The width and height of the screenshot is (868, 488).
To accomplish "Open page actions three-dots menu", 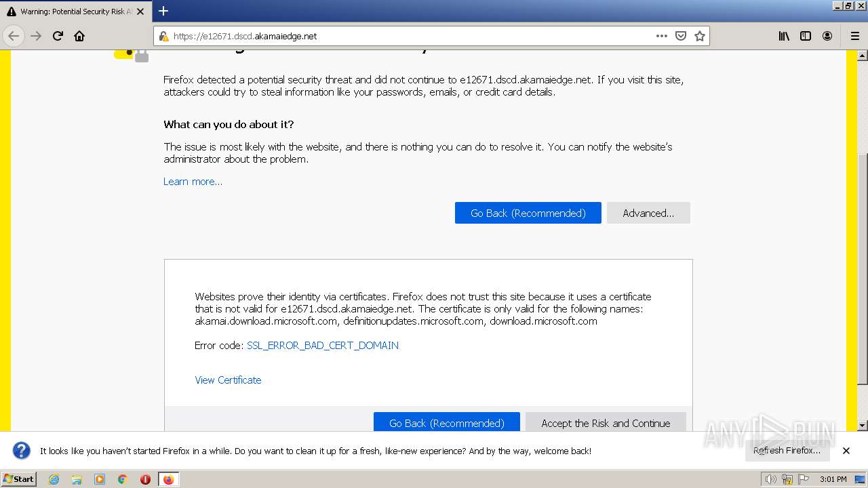I will 662,36.
